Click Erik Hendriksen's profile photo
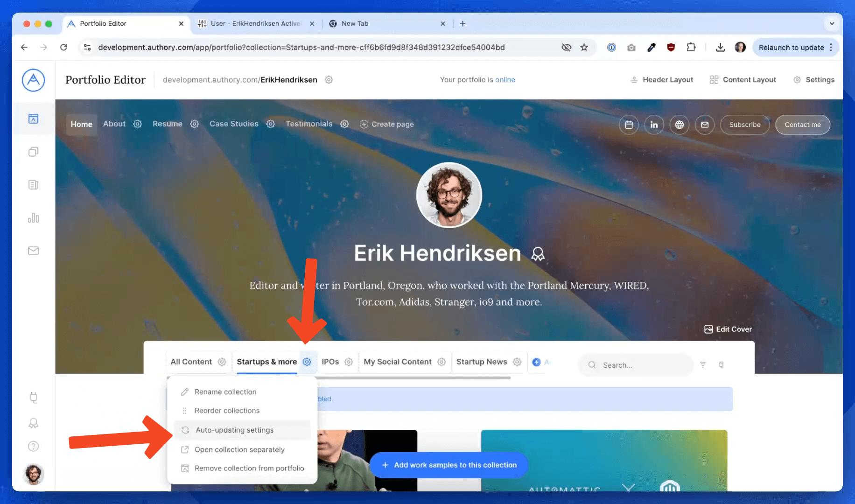The height and width of the screenshot is (504, 855). [x=449, y=195]
